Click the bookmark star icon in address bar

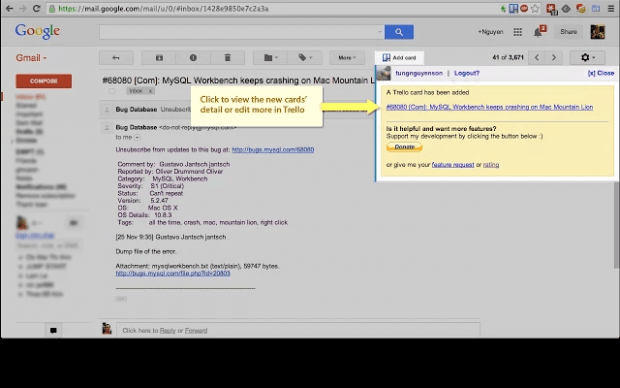click(535, 8)
